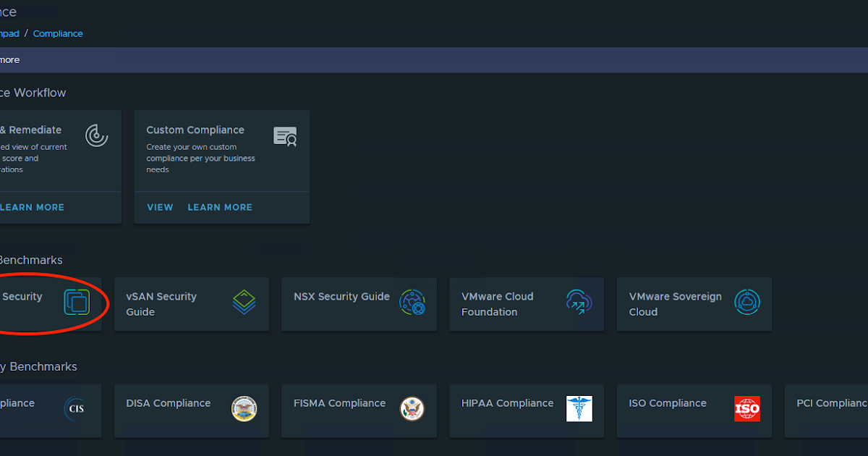Open the Compliance breadcrumb link

click(x=58, y=33)
